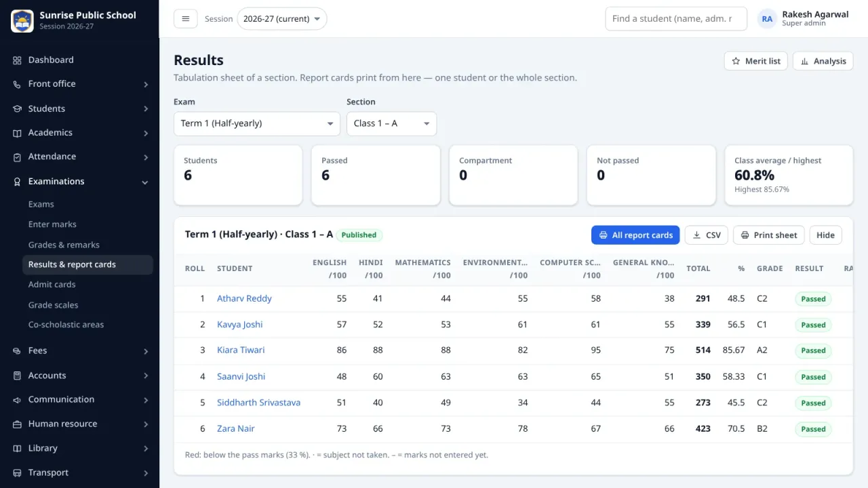Click the Print sheet button
The width and height of the screenshot is (868, 488).
(x=769, y=235)
